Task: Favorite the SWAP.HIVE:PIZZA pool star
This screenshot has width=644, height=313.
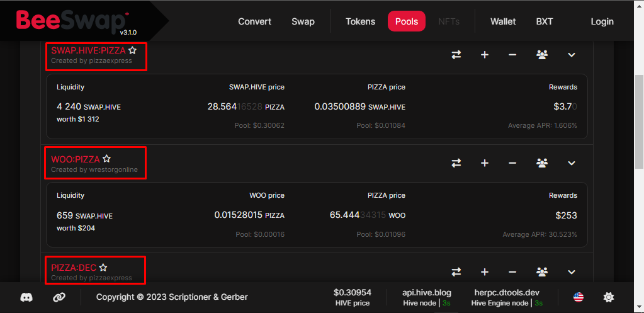Action: 132,50
